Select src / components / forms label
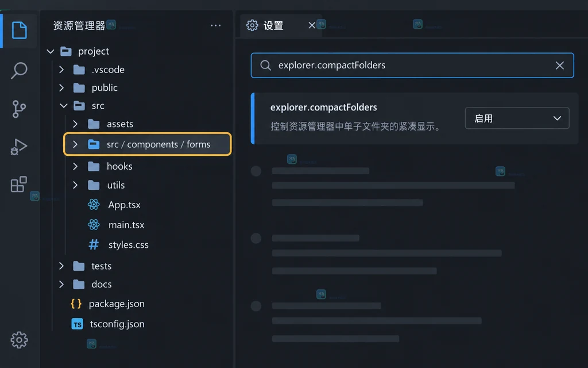Screen dimensions: 588x368 pos(158,144)
